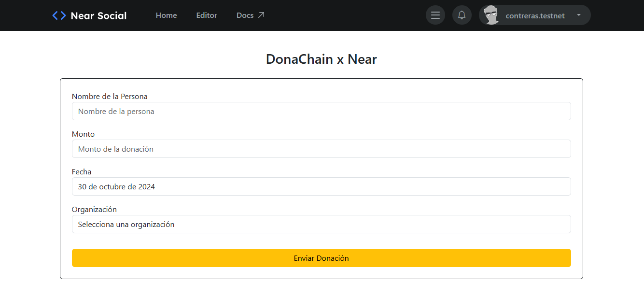Click the profile avatar picture

[491, 15]
